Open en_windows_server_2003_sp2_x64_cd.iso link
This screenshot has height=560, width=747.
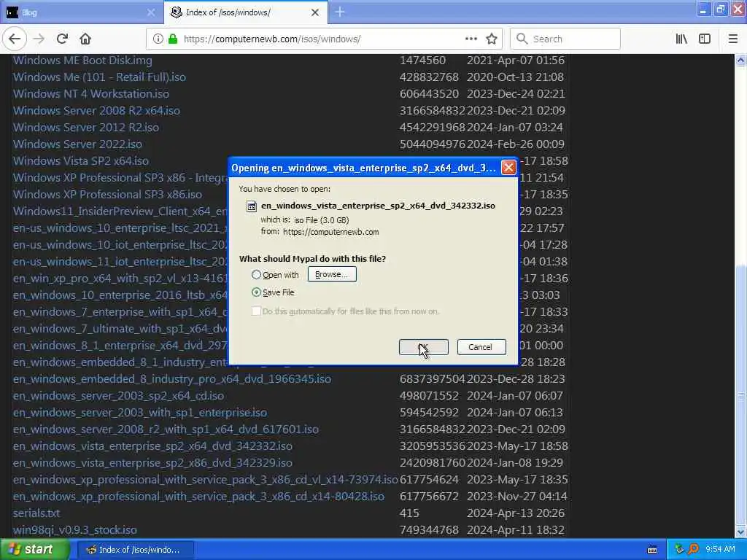[x=119, y=396]
